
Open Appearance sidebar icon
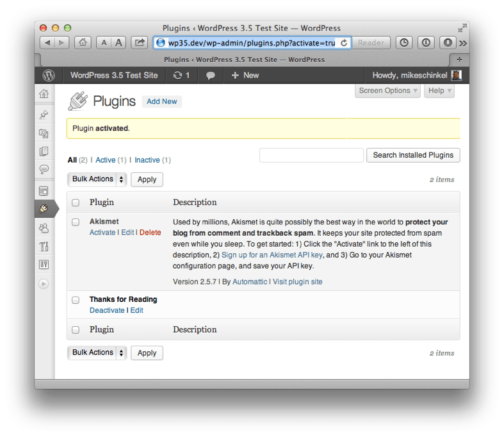point(44,191)
